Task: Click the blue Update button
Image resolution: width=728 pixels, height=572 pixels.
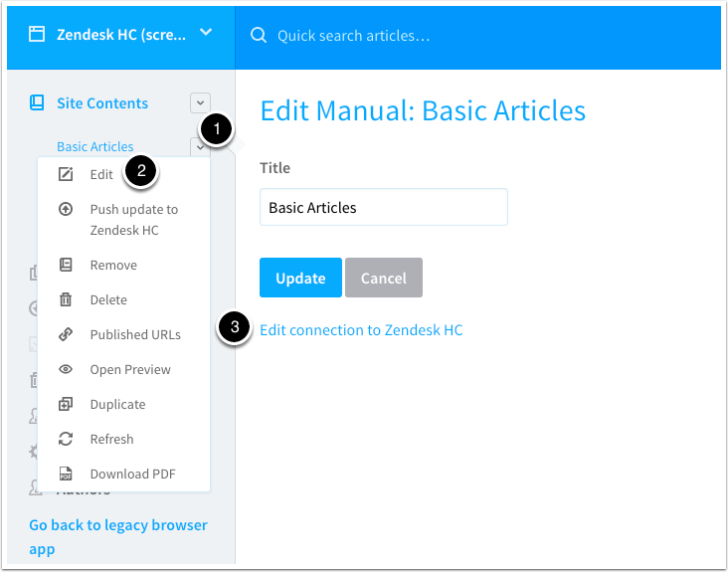Action: tap(300, 278)
